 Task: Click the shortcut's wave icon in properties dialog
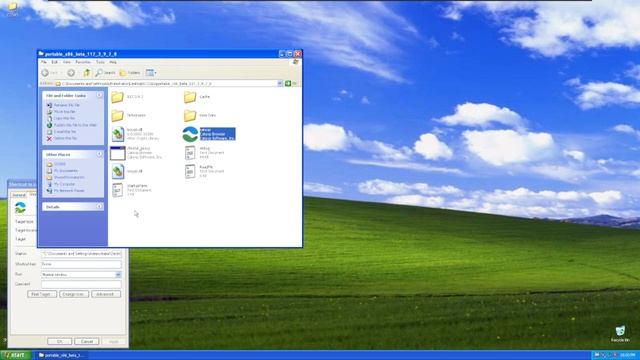click(20, 208)
